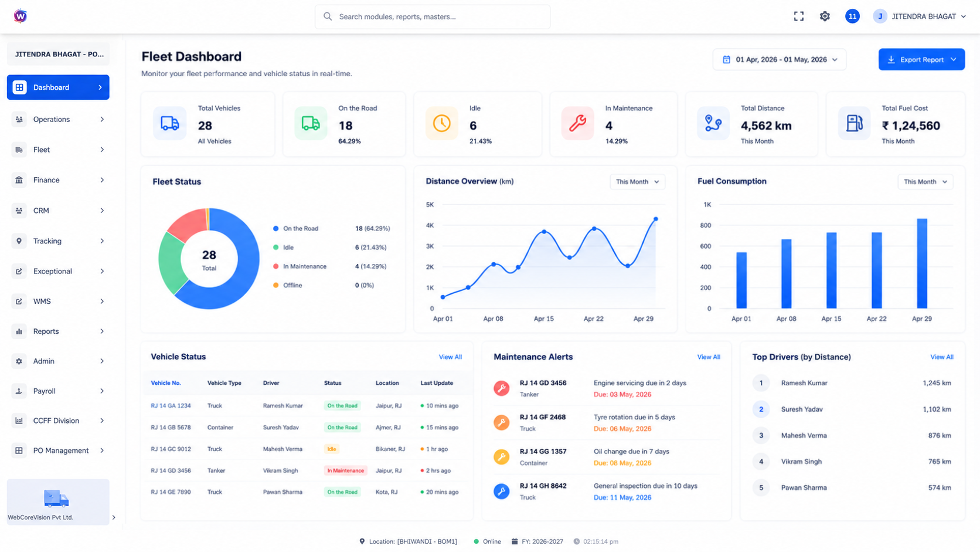Click the In Maintenance status badge
The image size is (980, 552).
345,470
